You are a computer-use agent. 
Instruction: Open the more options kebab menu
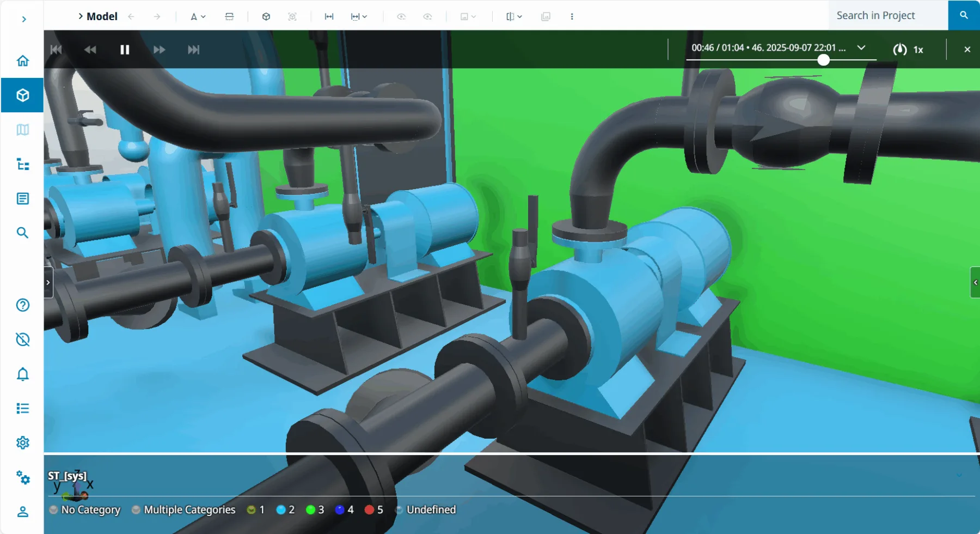pyautogui.click(x=572, y=16)
